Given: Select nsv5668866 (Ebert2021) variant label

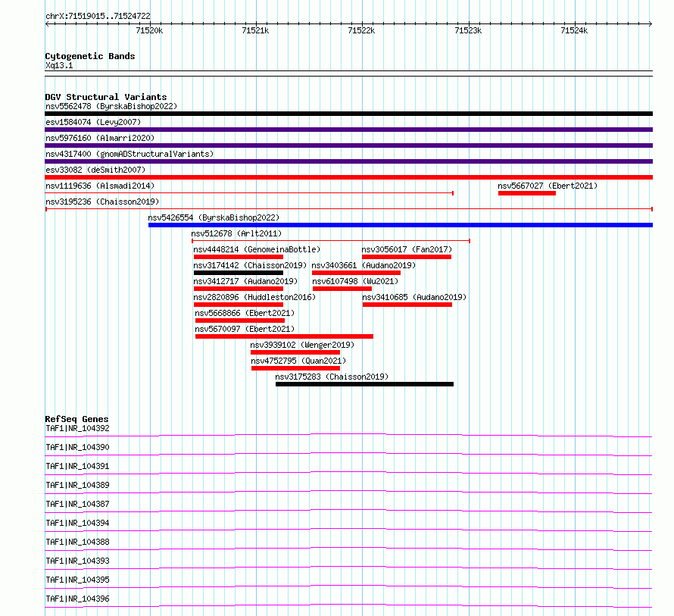Looking at the screenshot, I should 245,313.
